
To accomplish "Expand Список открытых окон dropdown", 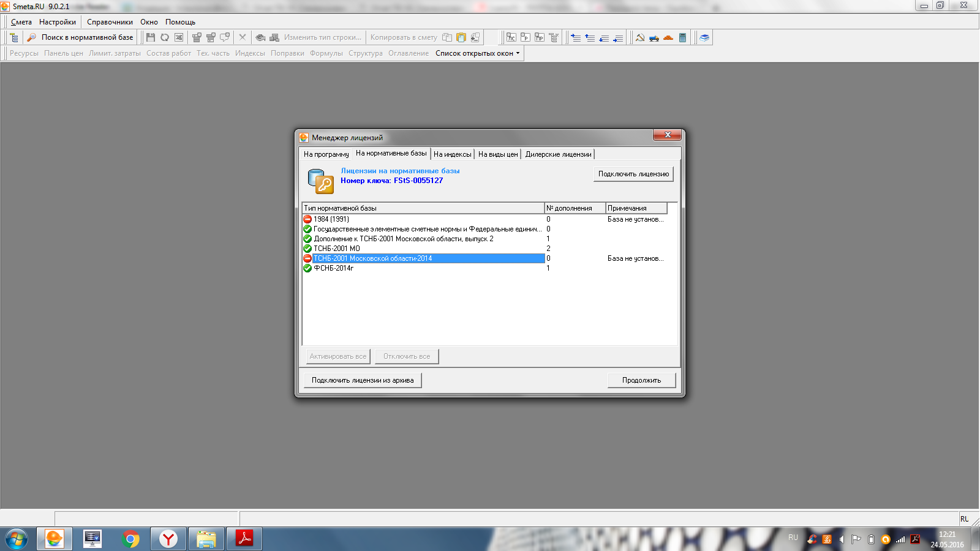I will 478,53.
